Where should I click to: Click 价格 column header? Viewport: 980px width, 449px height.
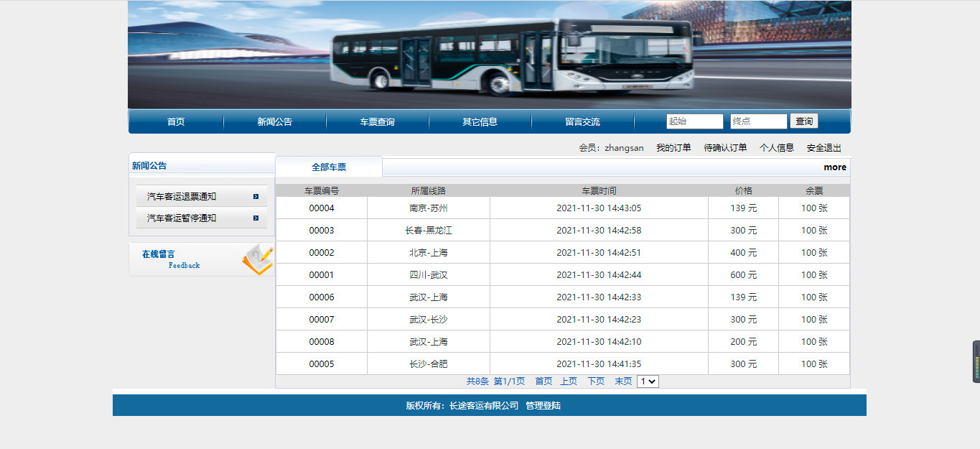tap(744, 191)
